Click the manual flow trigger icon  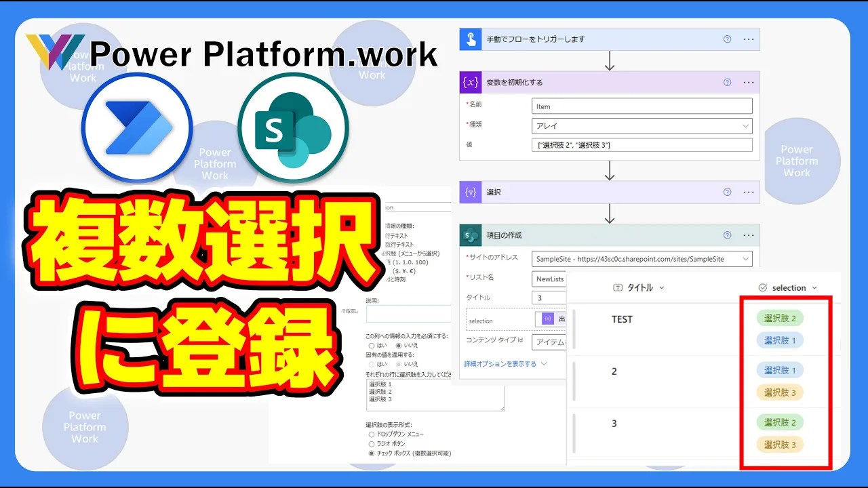[x=471, y=39]
